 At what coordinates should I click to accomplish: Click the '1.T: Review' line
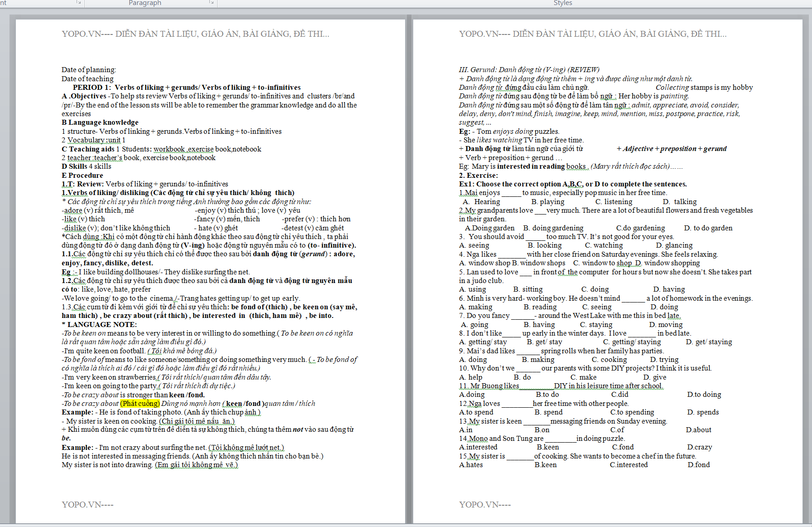[x=145, y=184]
